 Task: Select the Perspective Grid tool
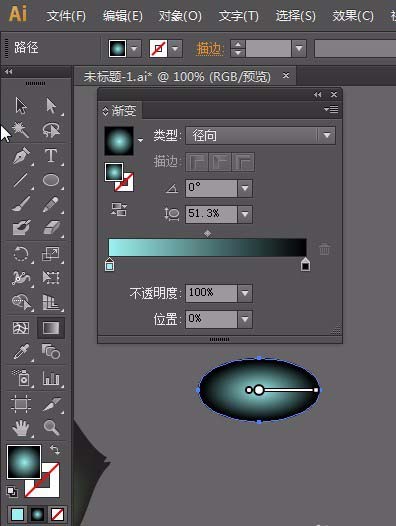[x=51, y=302]
